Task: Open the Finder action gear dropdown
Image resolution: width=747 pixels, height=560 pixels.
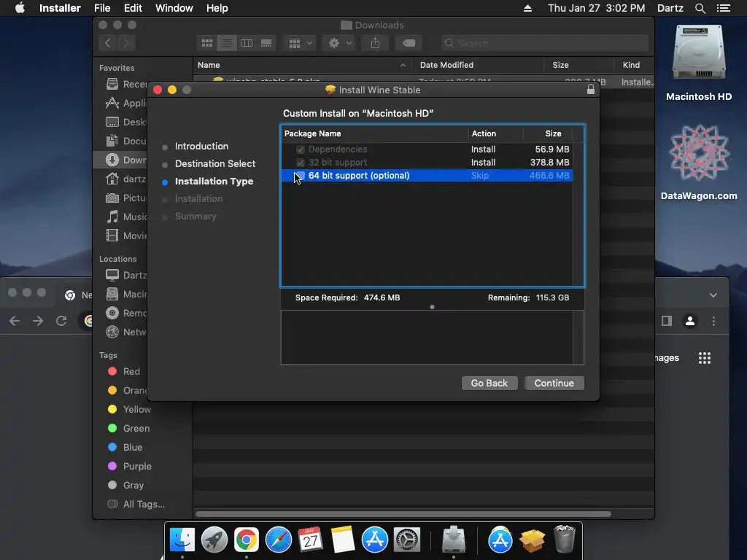Action: 340,43
